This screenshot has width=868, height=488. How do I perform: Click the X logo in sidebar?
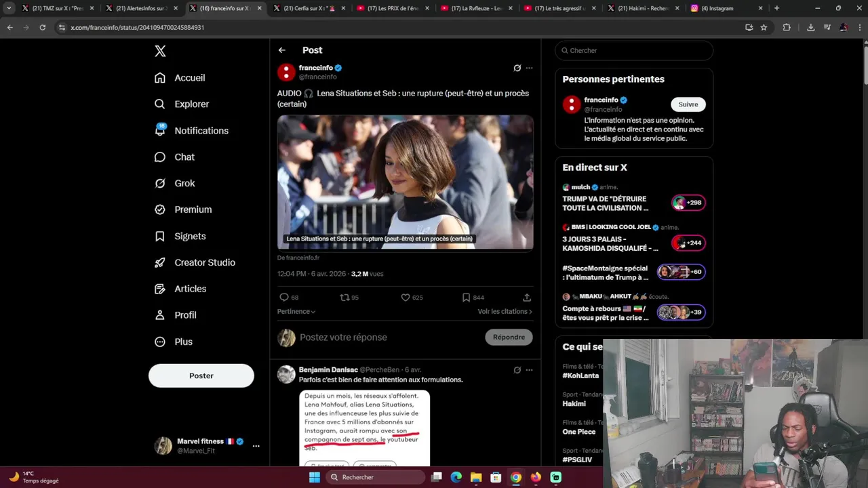coord(160,51)
